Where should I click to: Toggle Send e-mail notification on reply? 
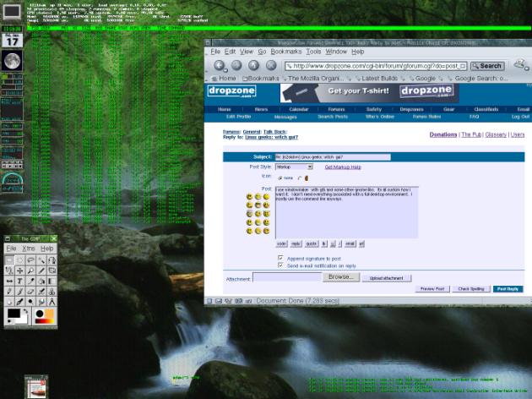pos(280,265)
